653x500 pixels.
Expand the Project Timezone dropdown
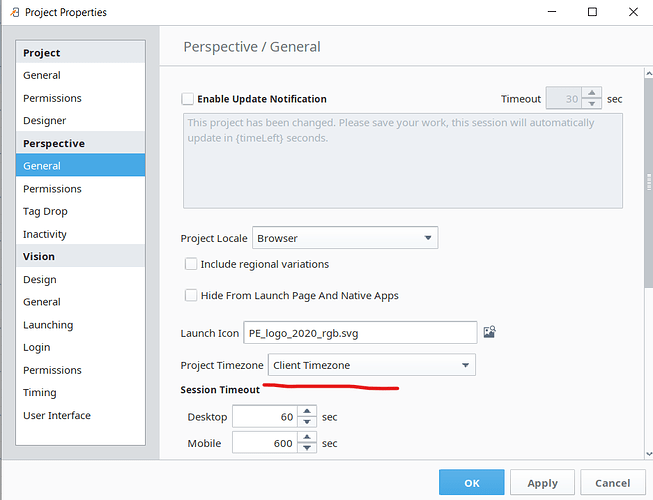pyautogui.click(x=371, y=365)
